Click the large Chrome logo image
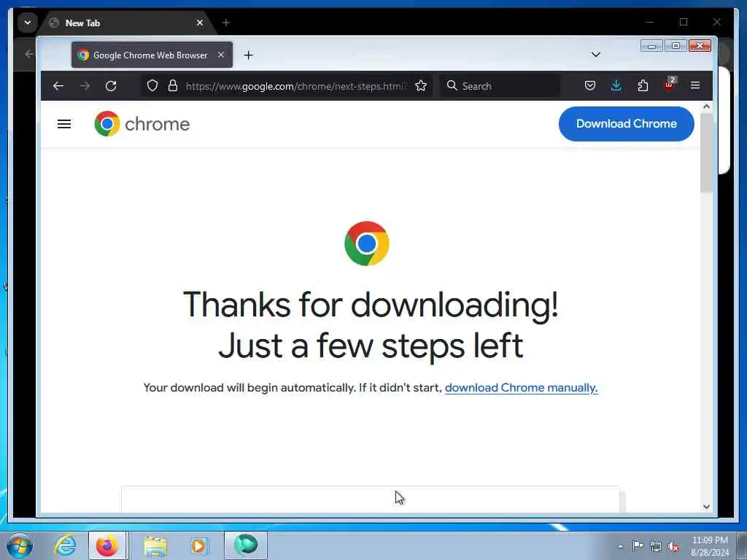This screenshot has height=560, width=747. 367,244
